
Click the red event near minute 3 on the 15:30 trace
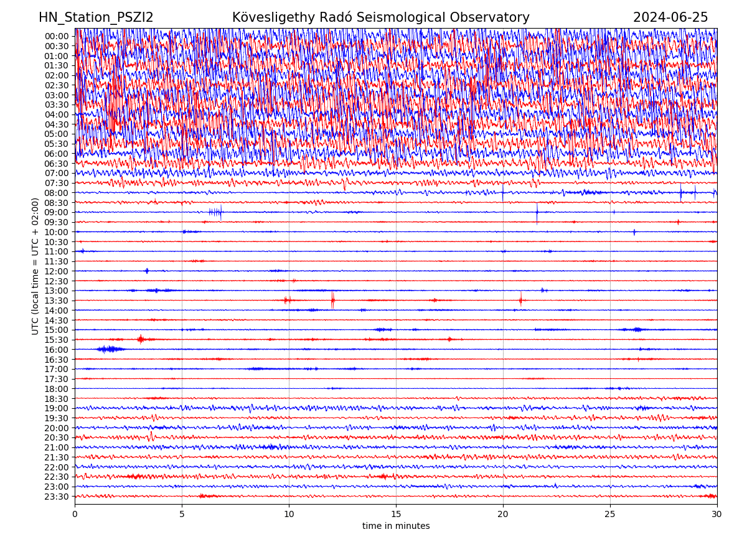[x=141, y=339]
